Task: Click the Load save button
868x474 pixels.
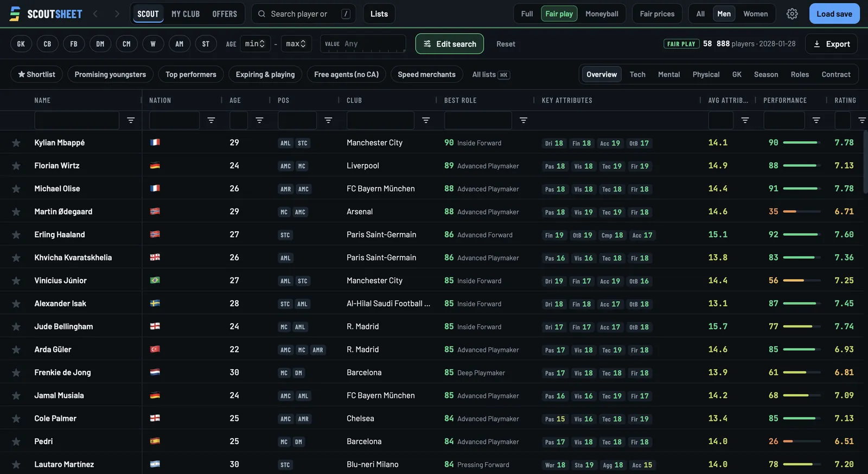Action: [x=834, y=14]
